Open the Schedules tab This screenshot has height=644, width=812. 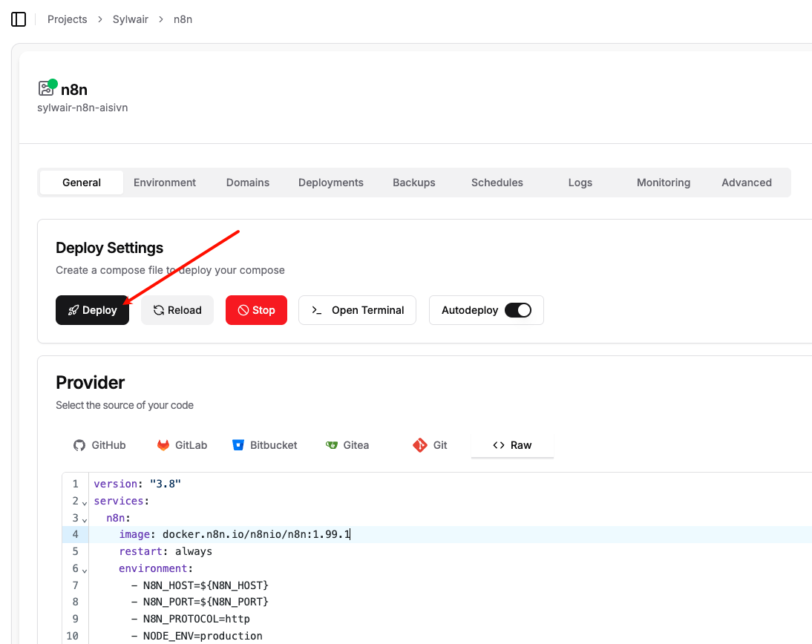[497, 183]
